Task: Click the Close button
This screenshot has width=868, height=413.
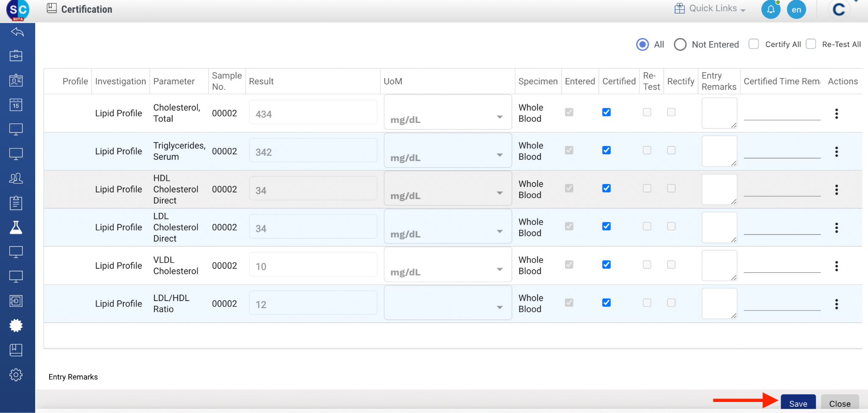Action: 840,404
